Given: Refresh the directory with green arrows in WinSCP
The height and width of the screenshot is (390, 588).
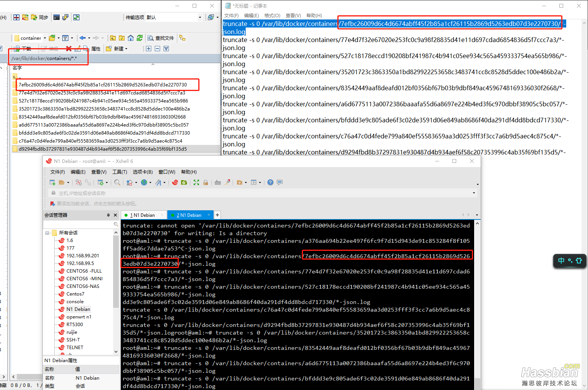Looking at the screenshot, I should (x=140, y=38).
